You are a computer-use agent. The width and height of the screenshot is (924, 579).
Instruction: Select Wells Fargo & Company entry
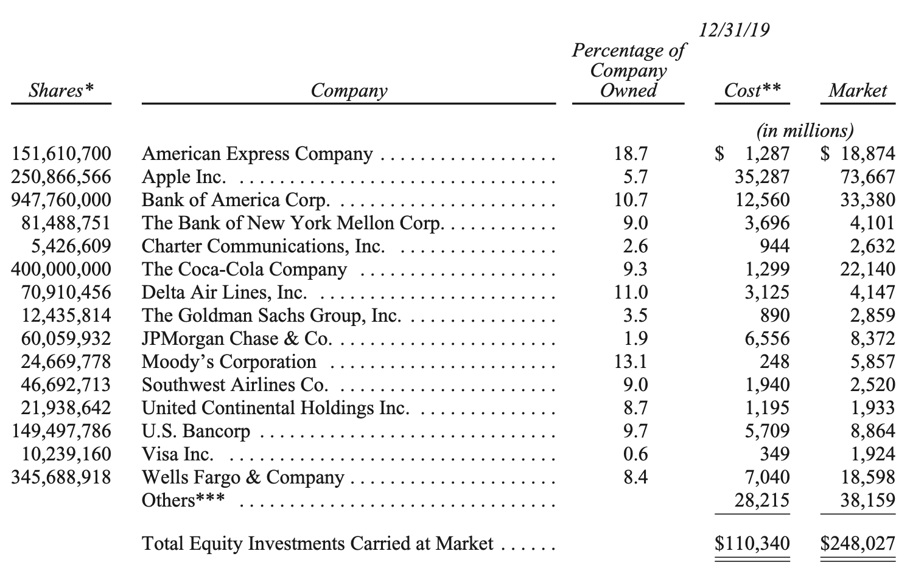243,477
